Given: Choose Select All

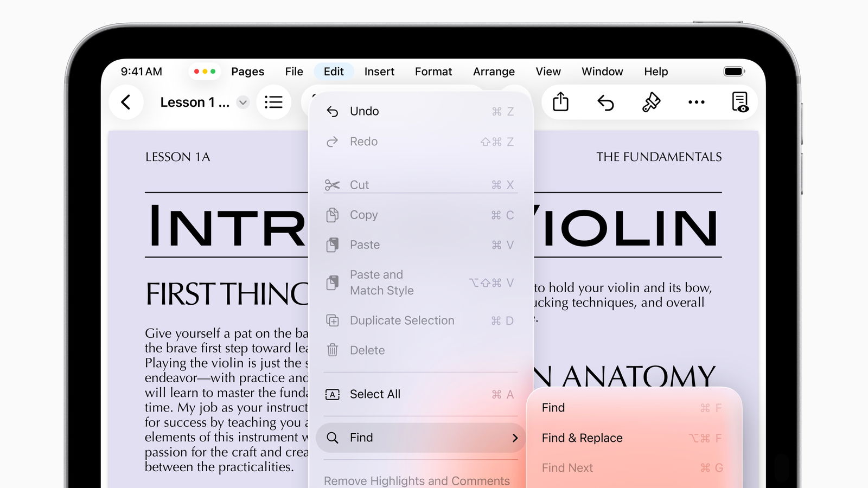Looking at the screenshot, I should click(420, 394).
